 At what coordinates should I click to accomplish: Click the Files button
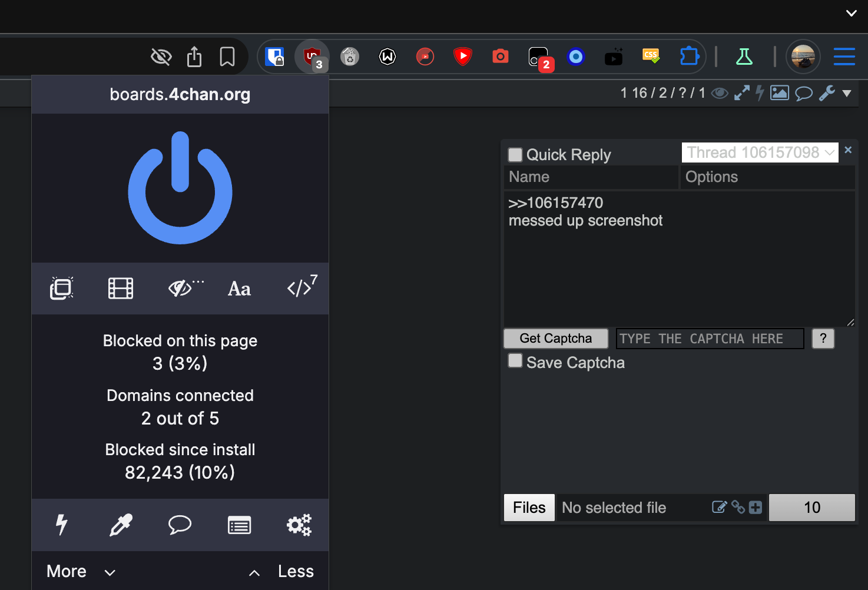pos(529,508)
